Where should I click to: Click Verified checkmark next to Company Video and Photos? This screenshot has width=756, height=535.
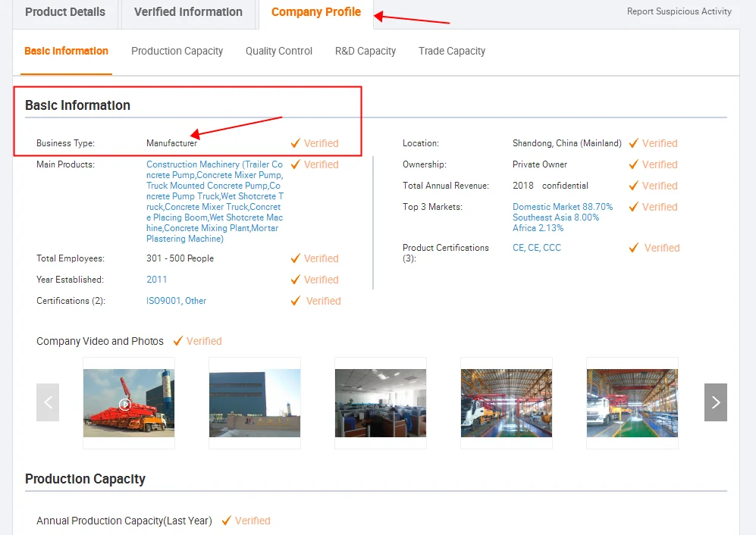click(179, 341)
